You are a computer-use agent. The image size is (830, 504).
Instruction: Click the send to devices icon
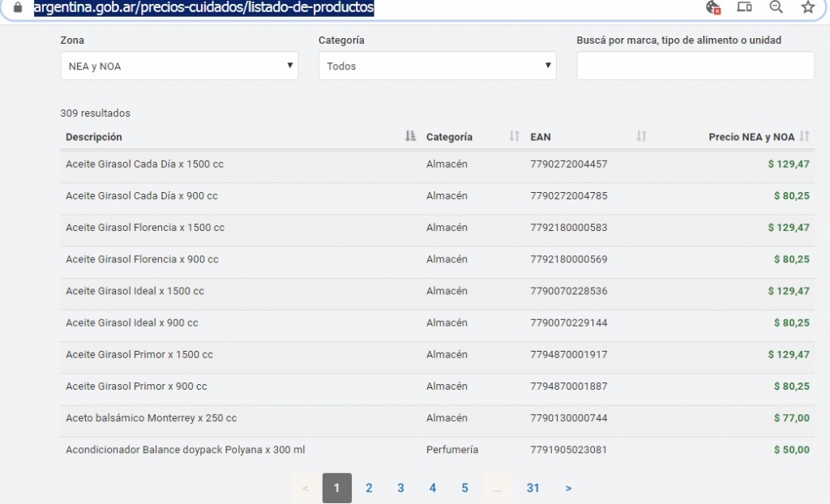[744, 7]
